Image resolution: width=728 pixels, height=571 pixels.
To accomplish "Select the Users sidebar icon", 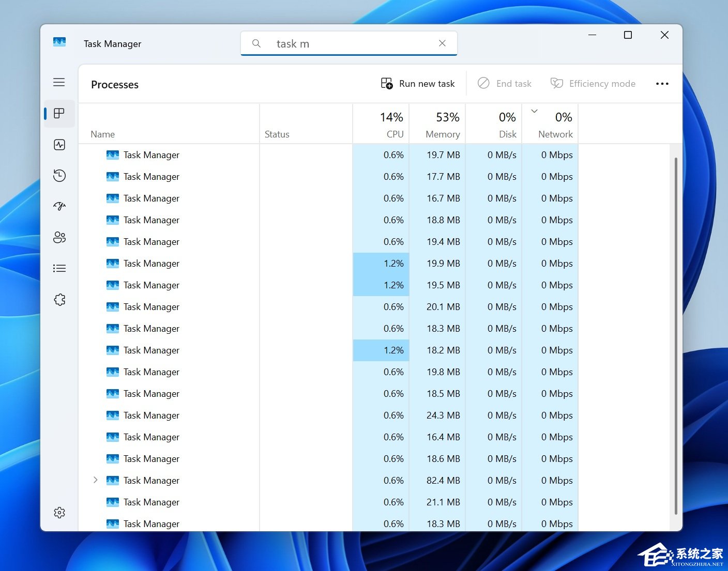I will (59, 237).
